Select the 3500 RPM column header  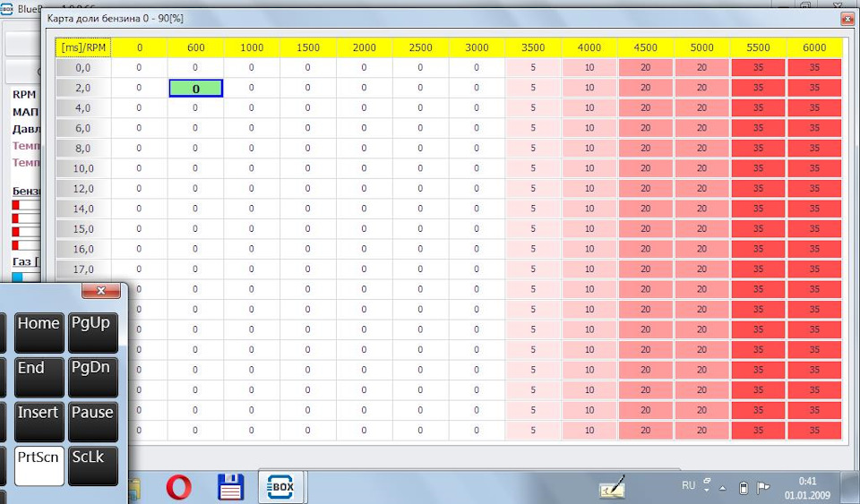click(533, 47)
